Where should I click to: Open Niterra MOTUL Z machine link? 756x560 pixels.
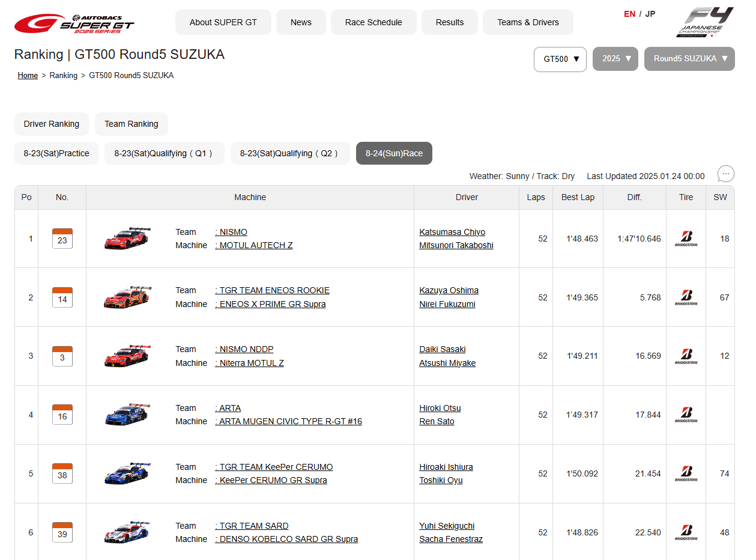pos(249,363)
